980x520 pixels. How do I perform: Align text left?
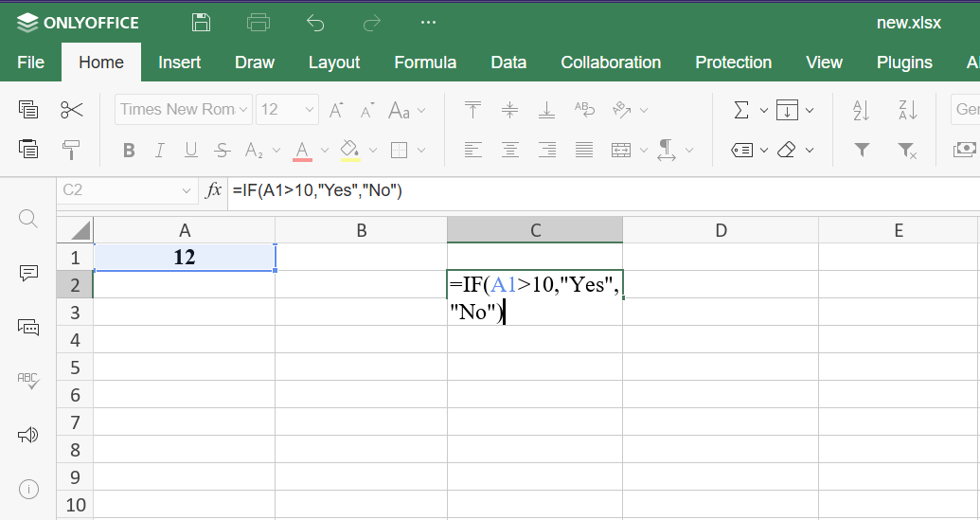point(473,150)
